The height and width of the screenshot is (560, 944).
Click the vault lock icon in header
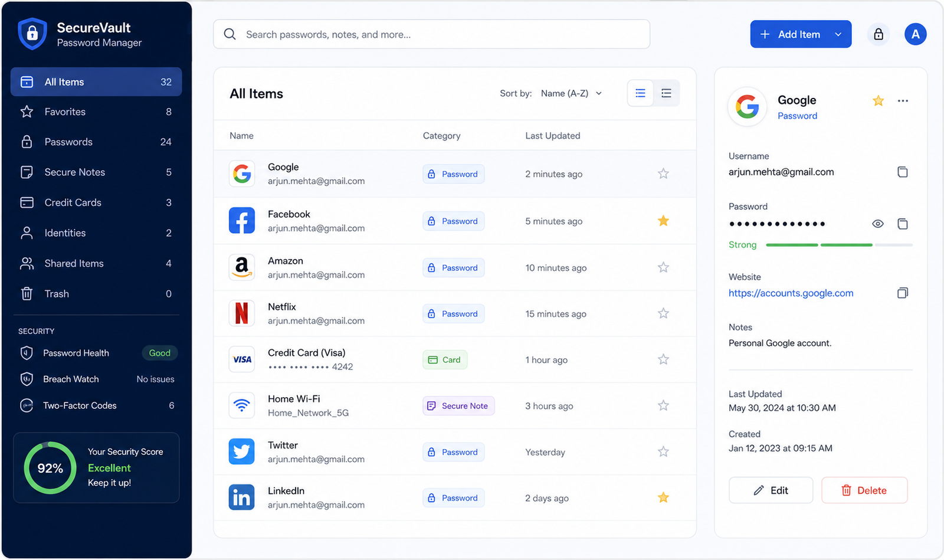(x=879, y=34)
